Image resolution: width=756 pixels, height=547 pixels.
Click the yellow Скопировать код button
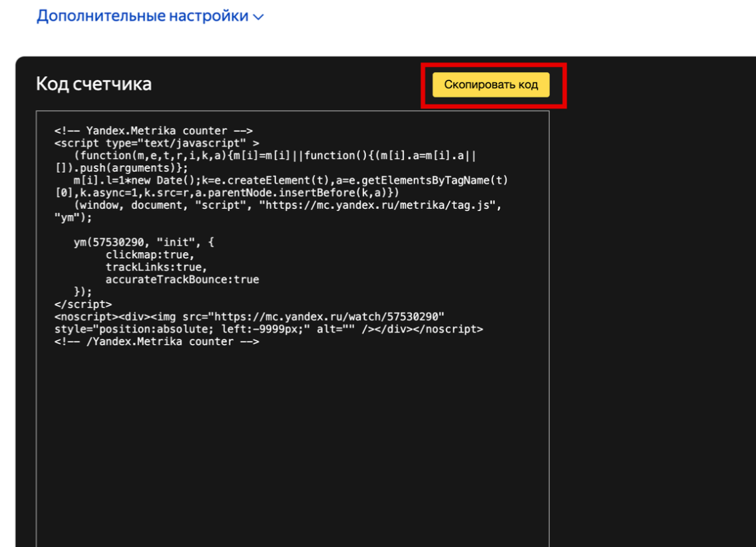[491, 85]
